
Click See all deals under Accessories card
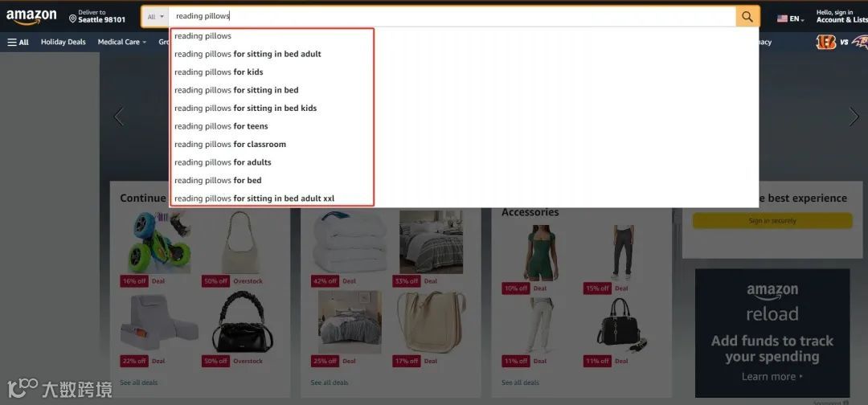[520, 382]
